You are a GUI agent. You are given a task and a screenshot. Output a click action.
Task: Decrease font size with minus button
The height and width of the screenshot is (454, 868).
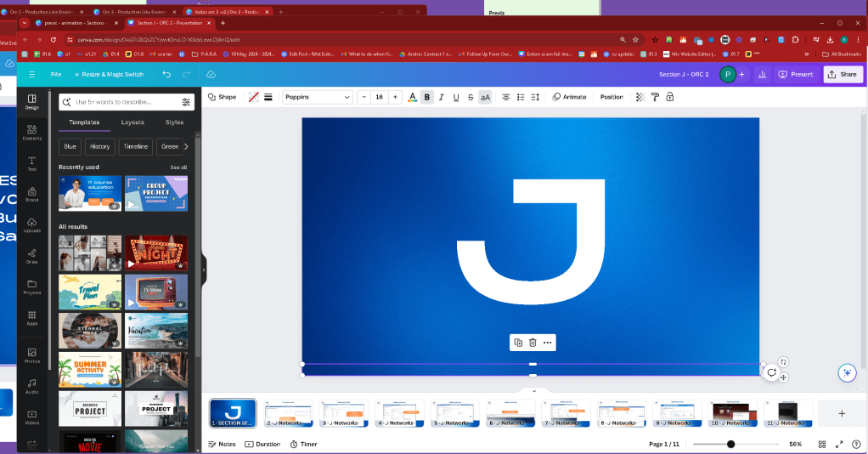click(x=364, y=97)
